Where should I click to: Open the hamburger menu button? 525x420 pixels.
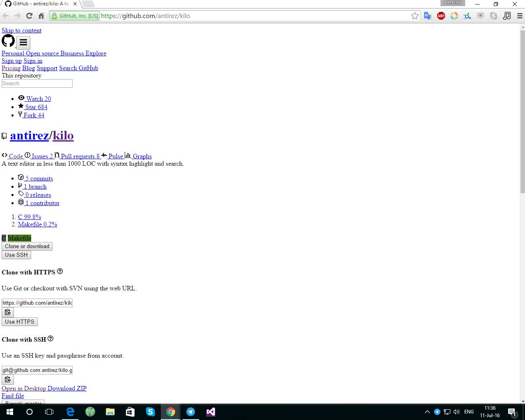(23, 42)
